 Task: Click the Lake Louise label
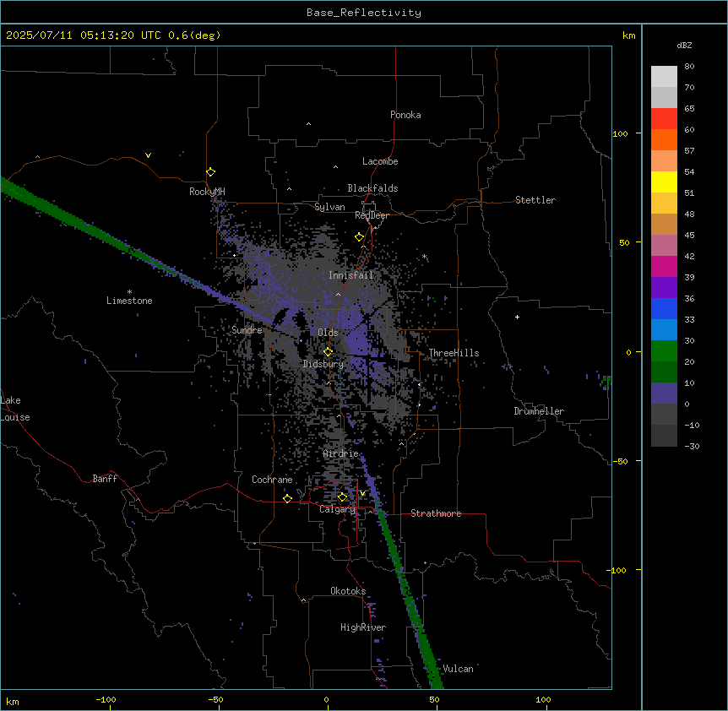tap(15, 409)
